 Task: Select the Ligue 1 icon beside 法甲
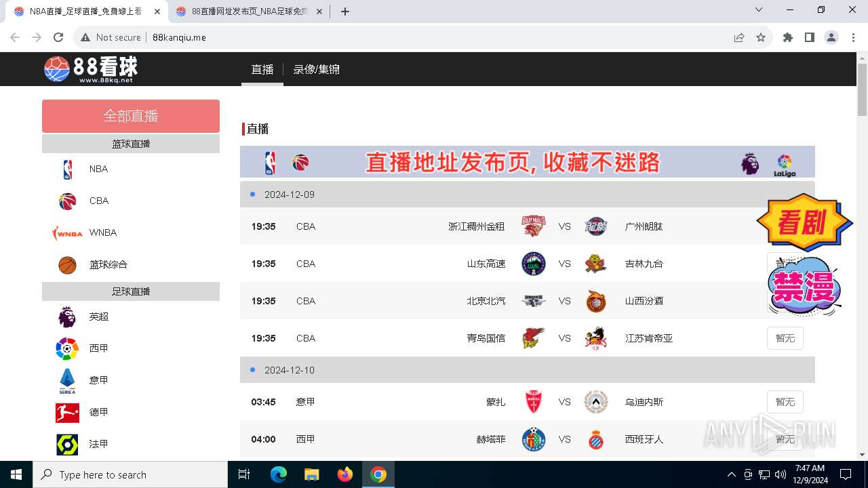click(x=67, y=444)
